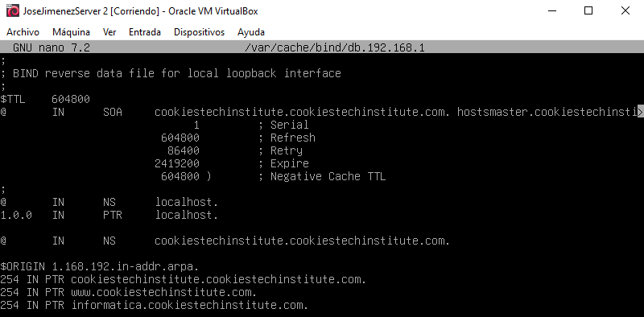The width and height of the screenshot is (644, 317).
Task: Close the VirtualBox VM window
Action: click(625, 11)
